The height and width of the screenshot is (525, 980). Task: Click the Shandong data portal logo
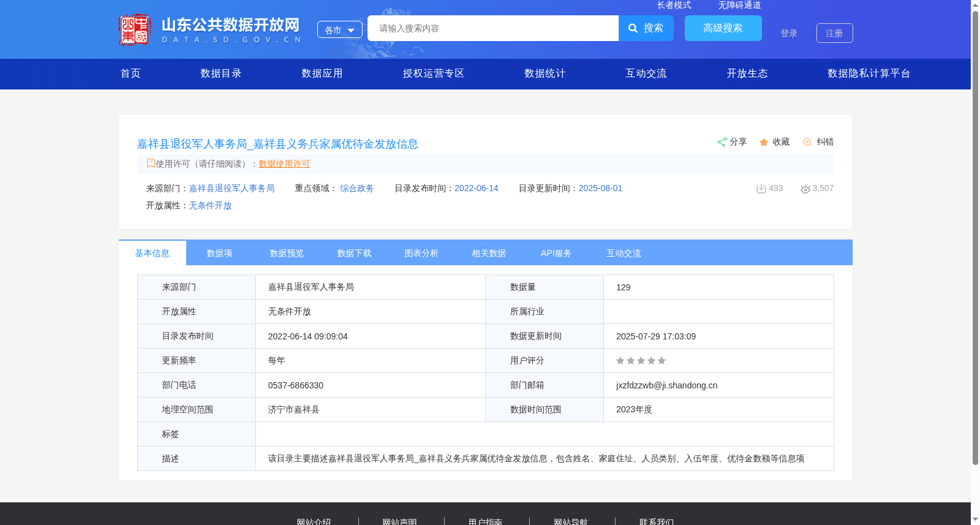[x=210, y=29]
